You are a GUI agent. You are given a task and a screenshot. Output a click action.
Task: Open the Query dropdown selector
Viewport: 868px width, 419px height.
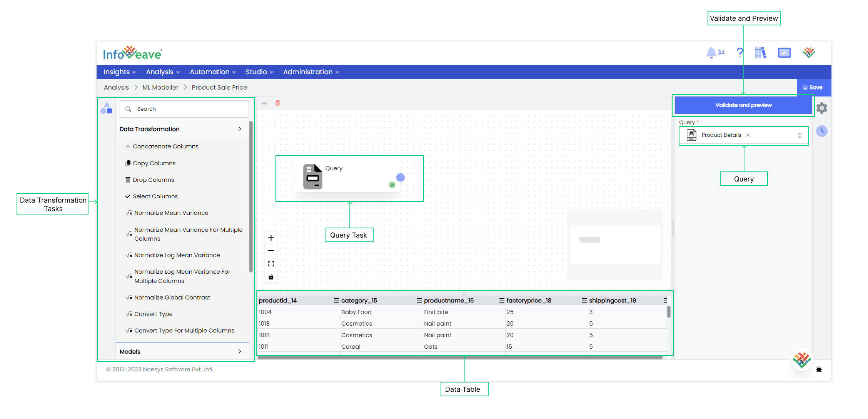coord(800,135)
